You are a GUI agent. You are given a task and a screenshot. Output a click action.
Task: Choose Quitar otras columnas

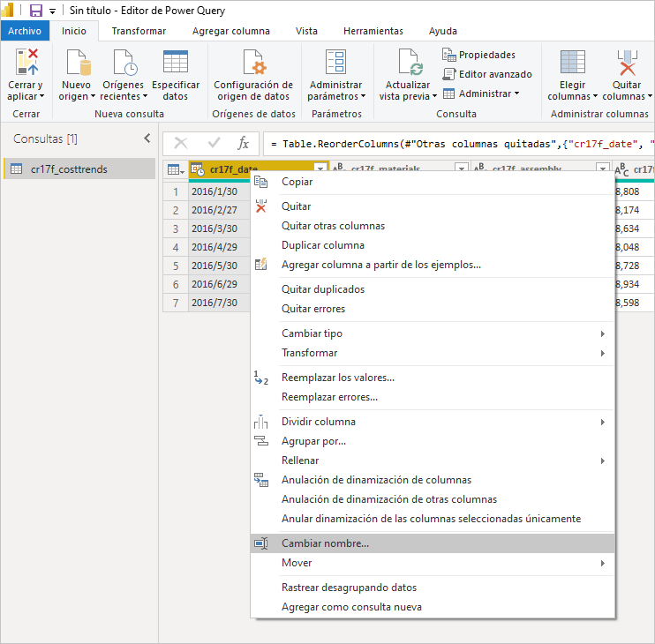pyautogui.click(x=432, y=225)
